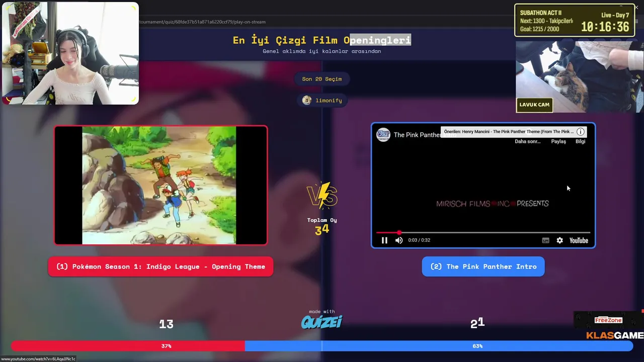Vote for Pokémon Season 1 Indigo League button

(160, 266)
